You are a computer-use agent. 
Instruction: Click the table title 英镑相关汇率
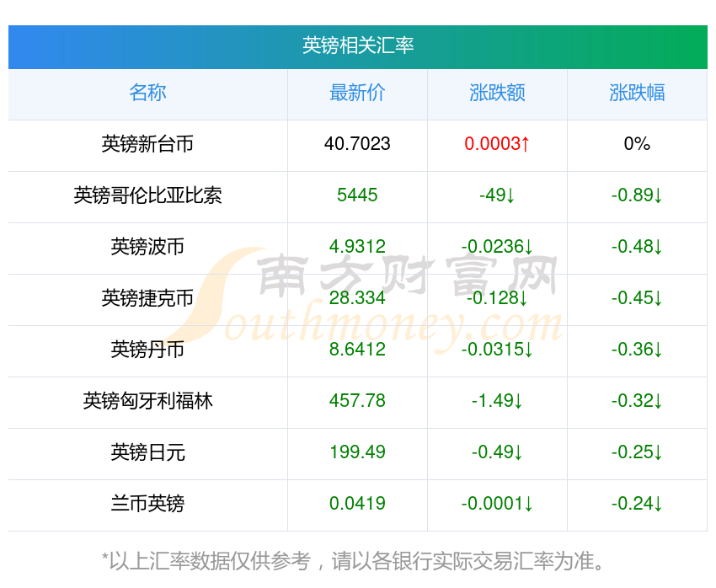(x=357, y=45)
